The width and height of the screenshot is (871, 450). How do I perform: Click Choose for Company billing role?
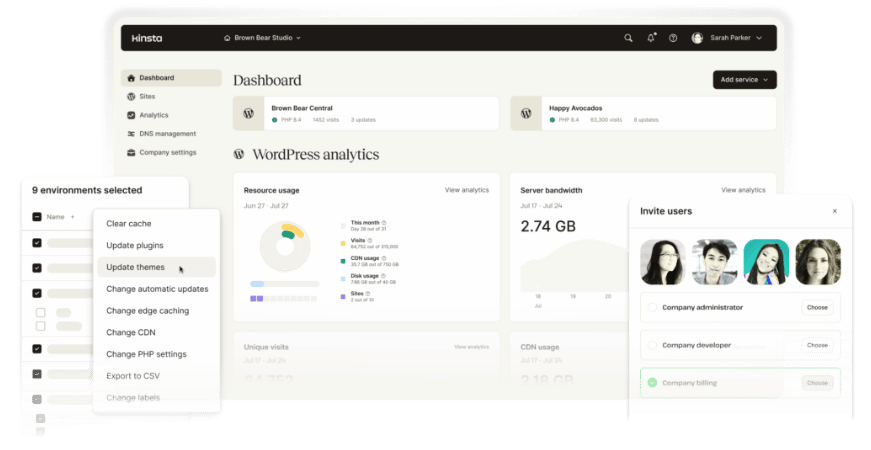[817, 383]
